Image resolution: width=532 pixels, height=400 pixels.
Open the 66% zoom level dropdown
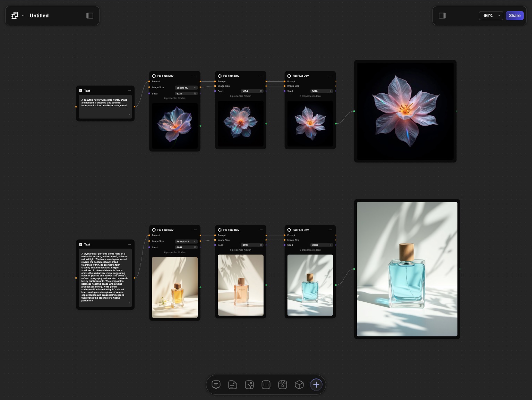(491, 16)
